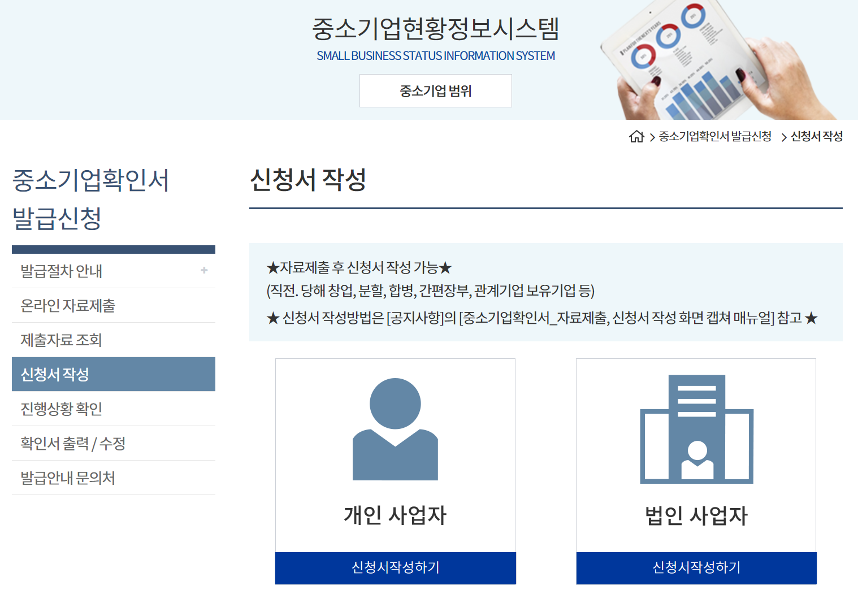858x616 pixels.
Task: Click 중소기업확인서 발급신청 breadcrumb link
Action: click(715, 136)
